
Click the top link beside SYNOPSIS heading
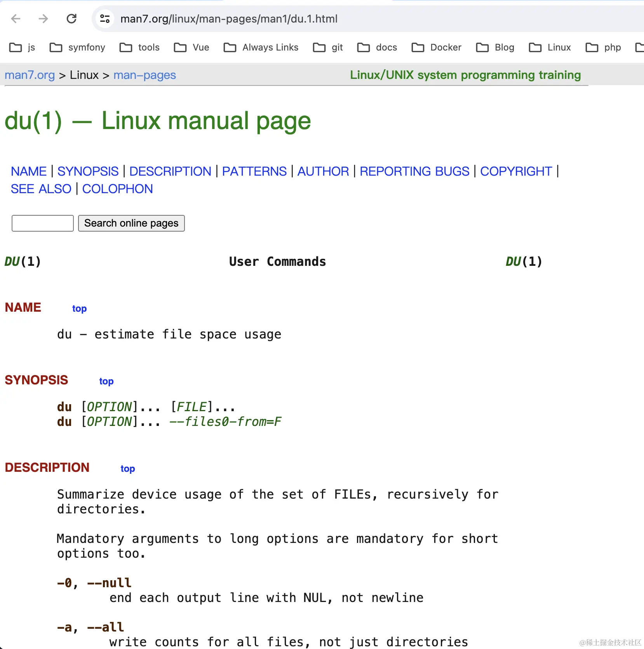click(106, 381)
